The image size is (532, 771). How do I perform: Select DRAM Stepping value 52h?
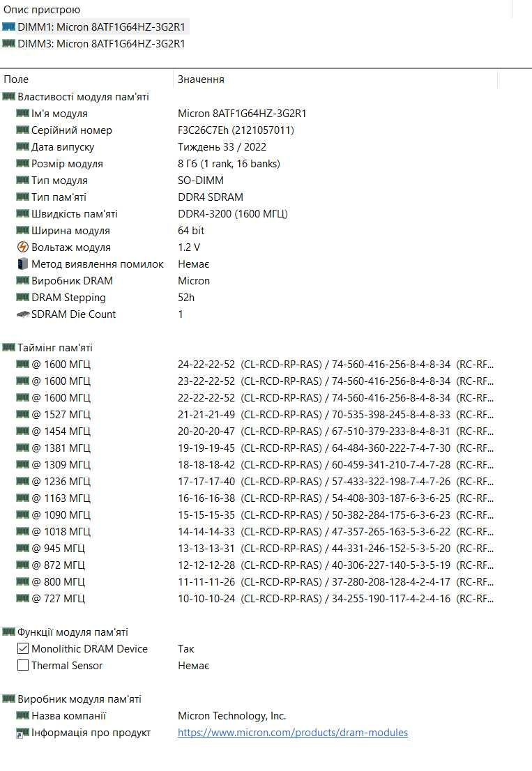click(186, 297)
